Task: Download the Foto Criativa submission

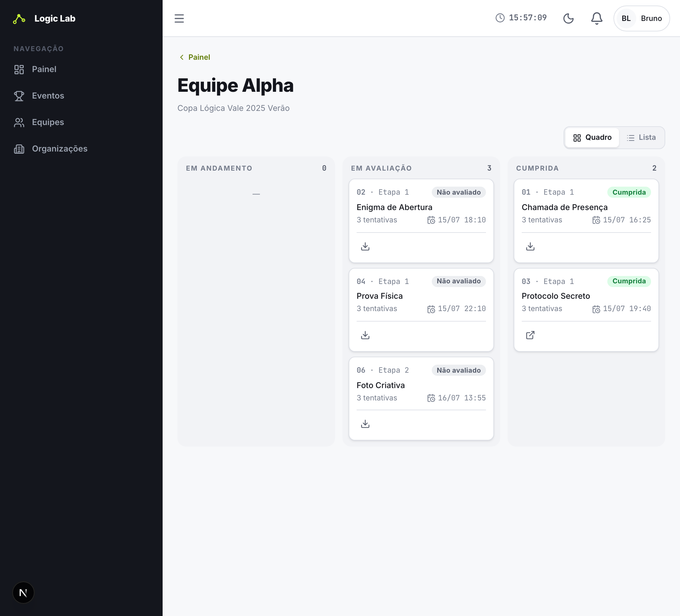Action: [x=365, y=424]
